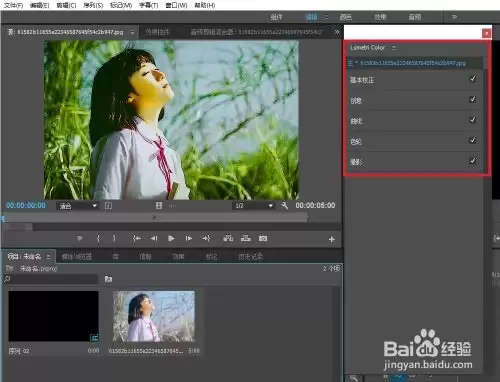This screenshot has width=500, height=382.
Task: Open the 1/2 playback resolution dropdown
Action: point(253,206)
